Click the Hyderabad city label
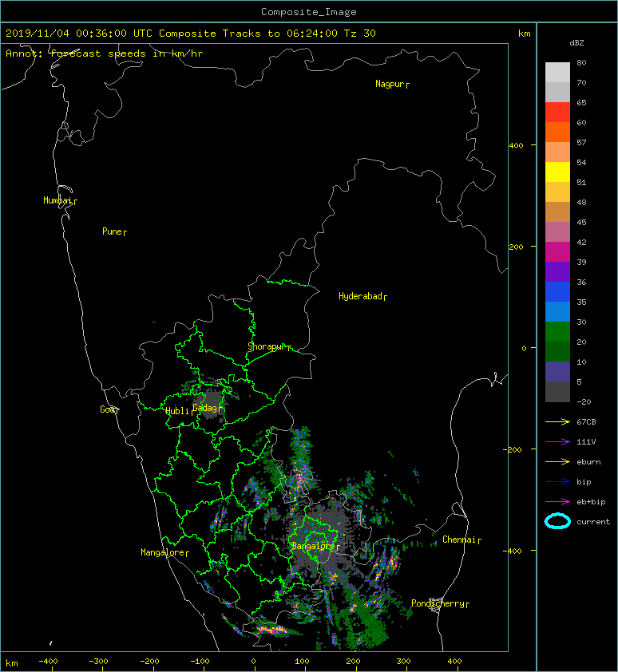Viewport: 618px width, 672px height. (362, 296)
